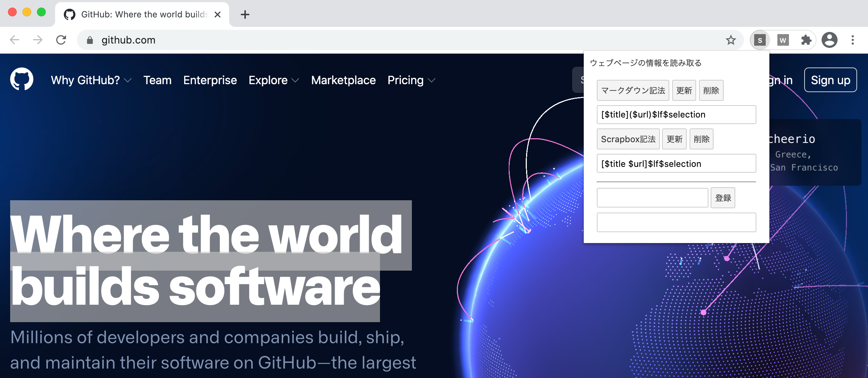Click the ウェブページの情報を読み取る heading
The height and width of the screenshot is (378, 868).
646,63
